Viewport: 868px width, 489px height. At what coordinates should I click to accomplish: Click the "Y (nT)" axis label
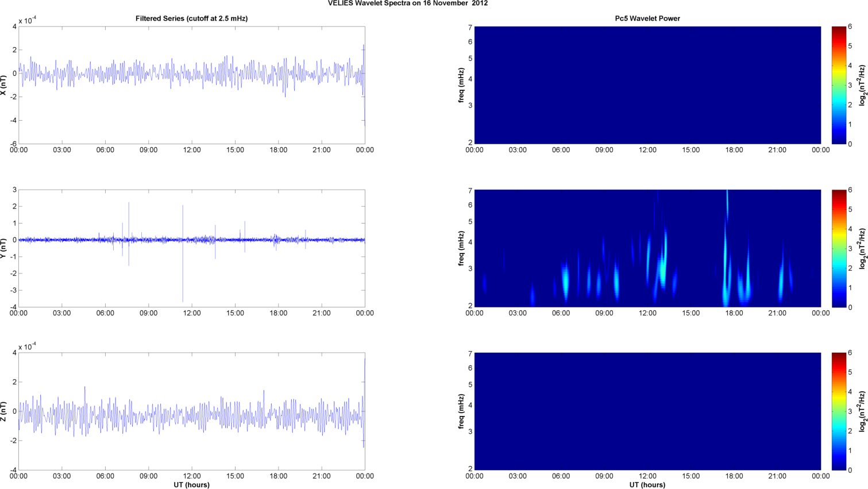click(x=3, y=248)
